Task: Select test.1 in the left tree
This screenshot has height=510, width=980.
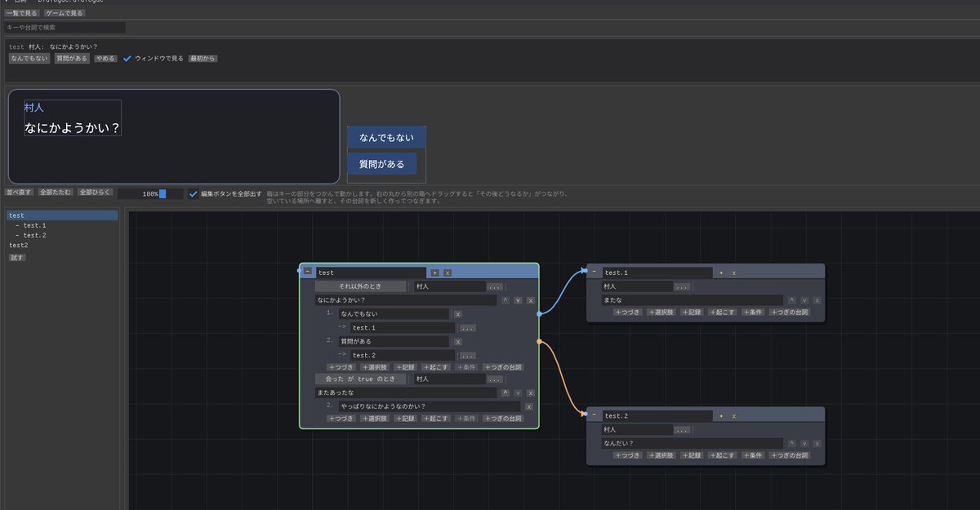Action: tap(34, 225)
